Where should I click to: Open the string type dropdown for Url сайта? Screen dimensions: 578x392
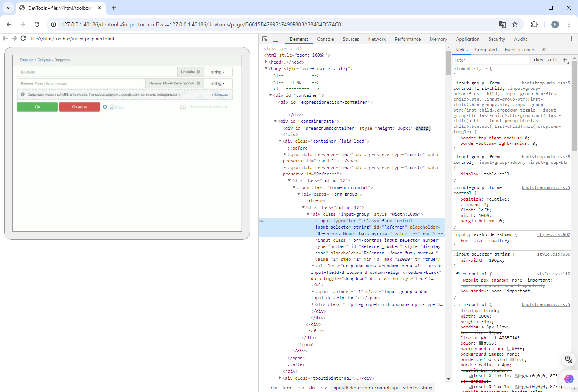click(x=217, y=72)
